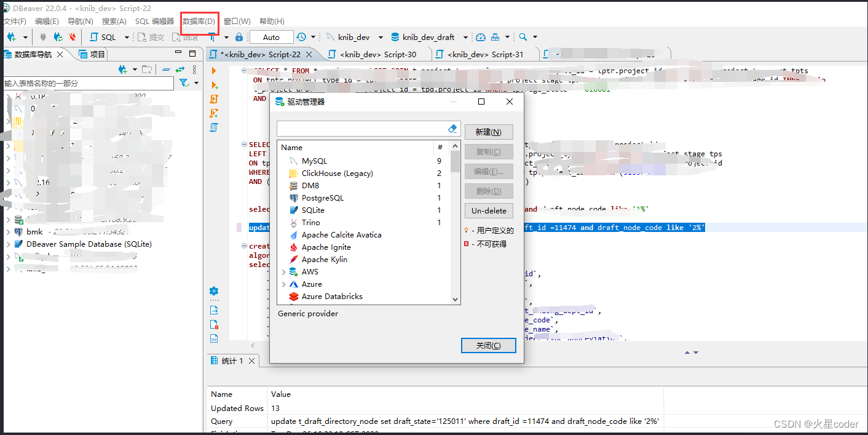The height and width of the screenshot is (435, 868).
Task: Open the dashboard gauge icon in toolbar
Action: click(x=481, y=37)
